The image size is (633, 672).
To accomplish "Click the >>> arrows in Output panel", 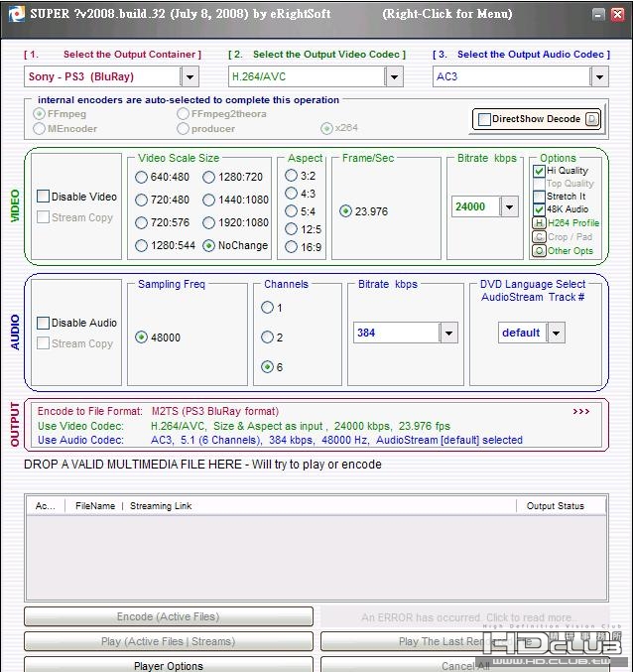I will (x=581, y=411).
